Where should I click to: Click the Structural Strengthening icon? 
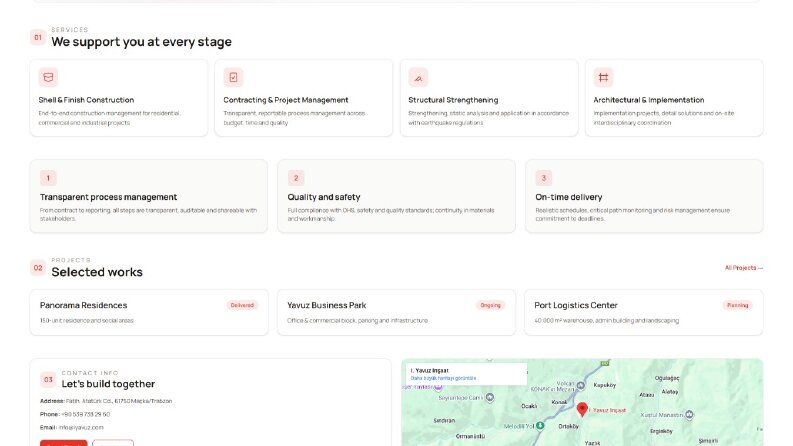click(x=418, y=77)
